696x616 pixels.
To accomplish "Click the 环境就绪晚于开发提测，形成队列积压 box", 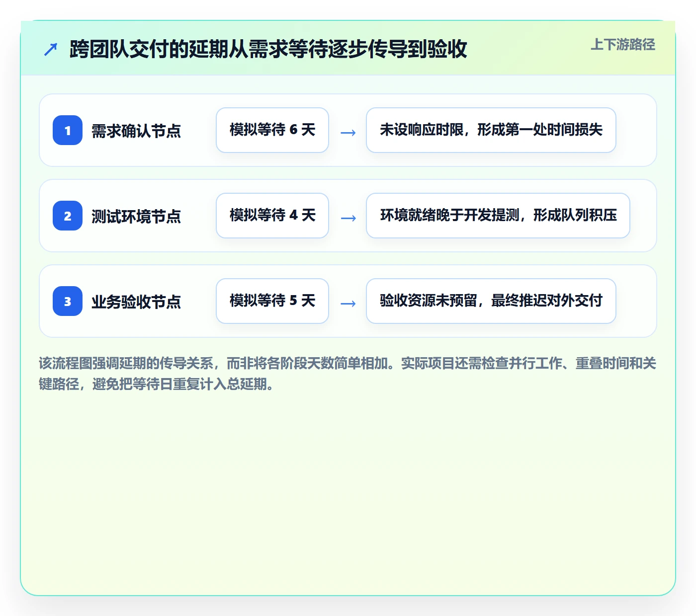I will [498, 216].
